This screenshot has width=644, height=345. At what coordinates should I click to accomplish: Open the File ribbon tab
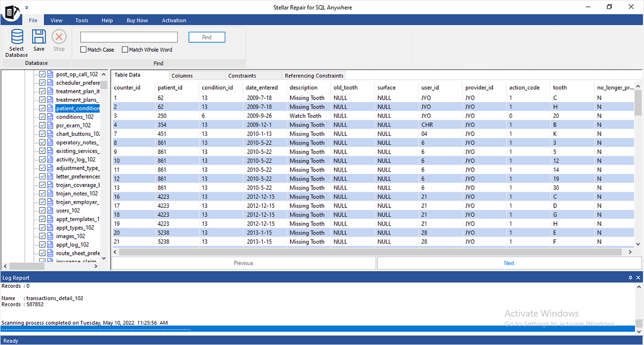(x=33, y=20)
